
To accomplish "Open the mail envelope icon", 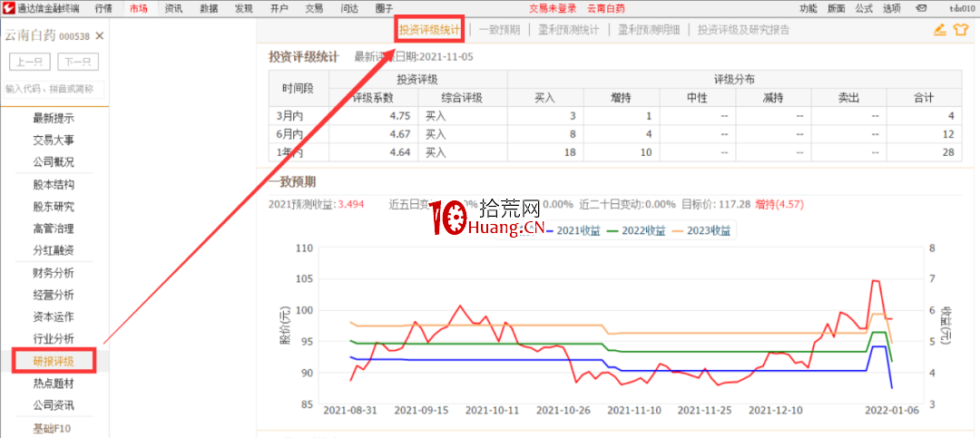I will (x=920, y=9).
